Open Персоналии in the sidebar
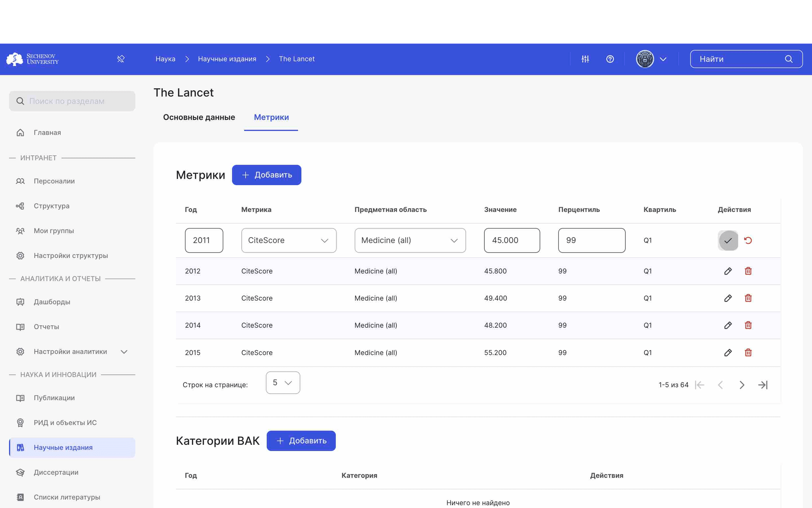Viewport: 812px width, 508px height. (x=72, y=181)
